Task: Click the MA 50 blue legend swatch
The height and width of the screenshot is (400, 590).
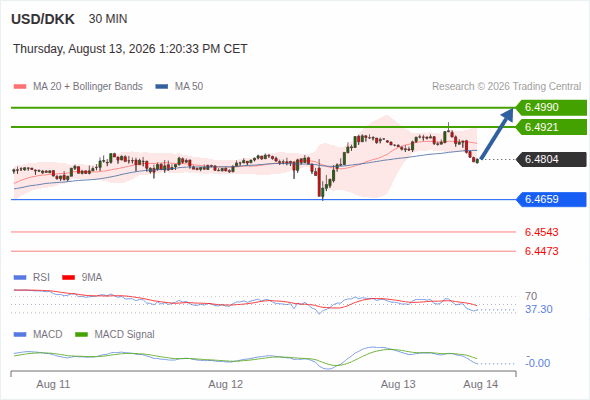Action: 161,87
